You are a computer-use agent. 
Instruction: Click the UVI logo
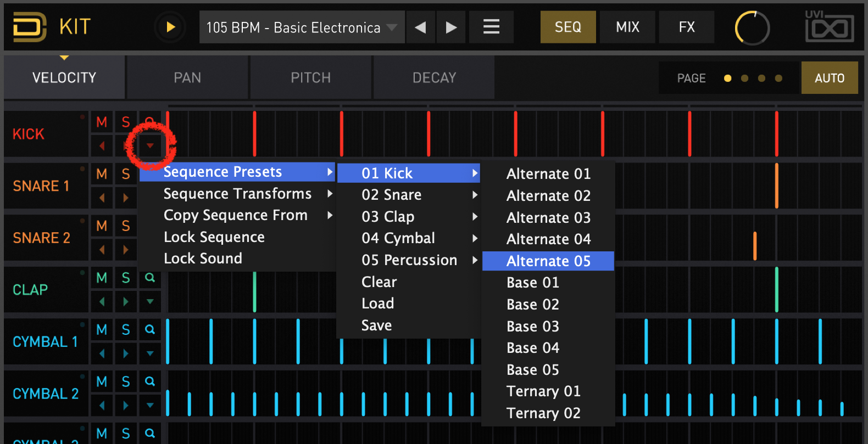point(830,26)
